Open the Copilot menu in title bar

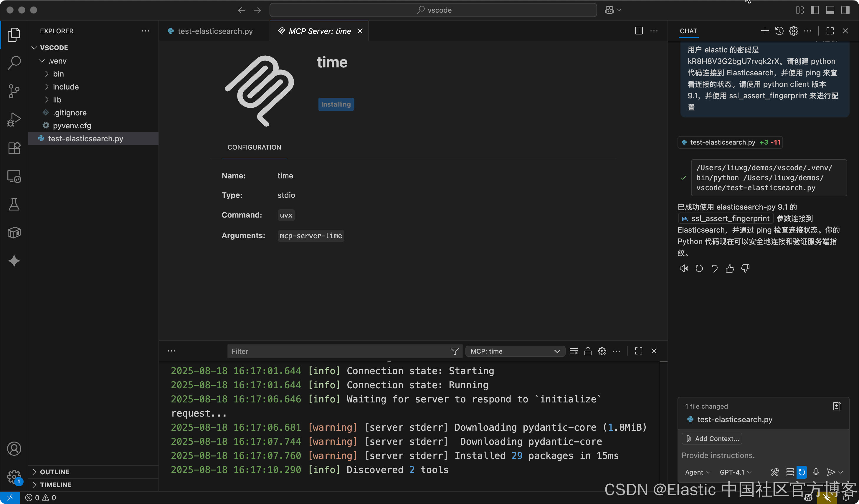pyautogui.click(x=612, y=10)
